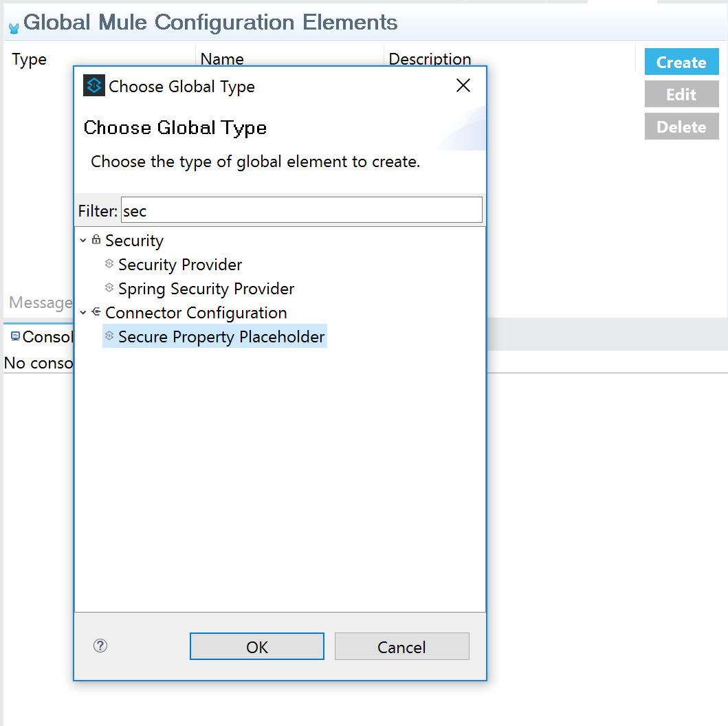The image size is (728, 726).
Task: Select Security Provider in the list
Action: (180, 265)
